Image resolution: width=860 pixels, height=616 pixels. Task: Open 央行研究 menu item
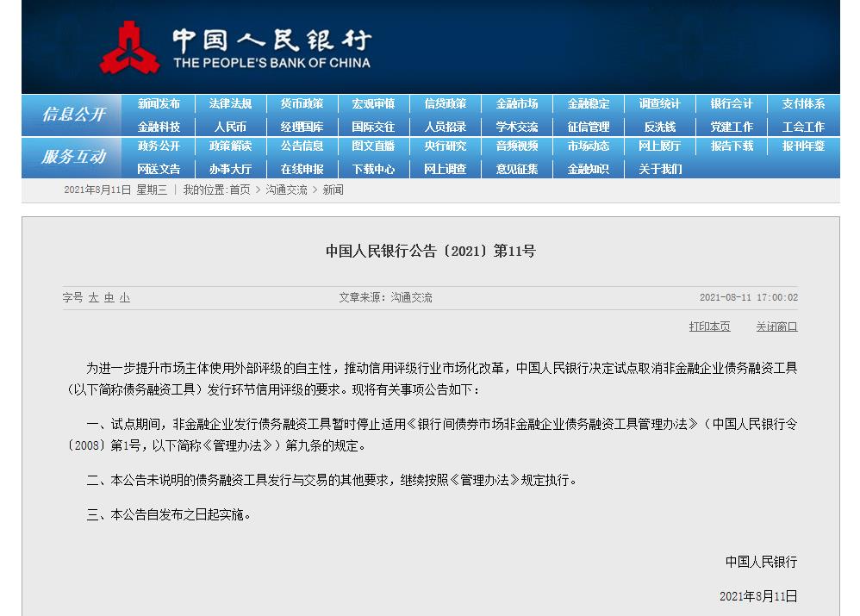pos(446,146)
